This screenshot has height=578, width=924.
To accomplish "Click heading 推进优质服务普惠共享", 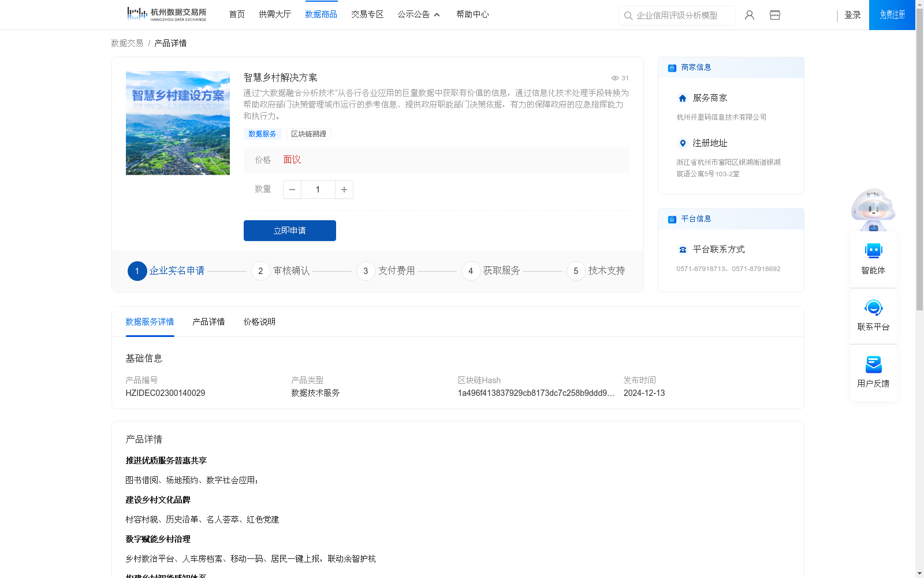I will point(166,461).
